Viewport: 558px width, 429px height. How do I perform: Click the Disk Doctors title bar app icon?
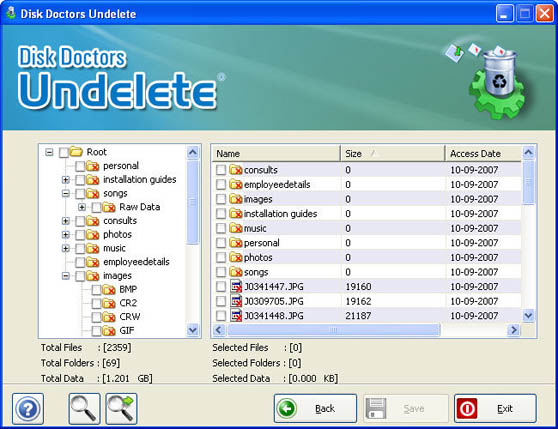(11, 14)
